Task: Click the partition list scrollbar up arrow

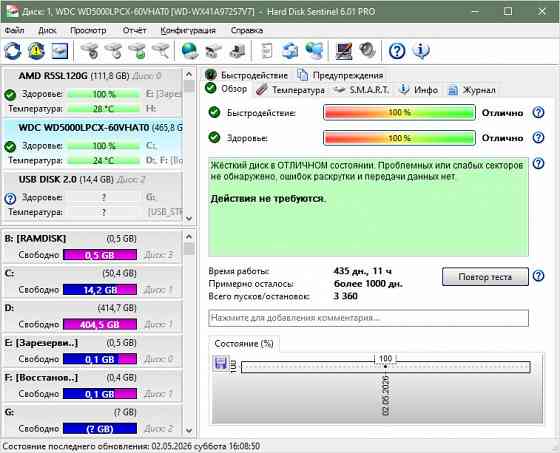Action: click(x=189, y=237)
